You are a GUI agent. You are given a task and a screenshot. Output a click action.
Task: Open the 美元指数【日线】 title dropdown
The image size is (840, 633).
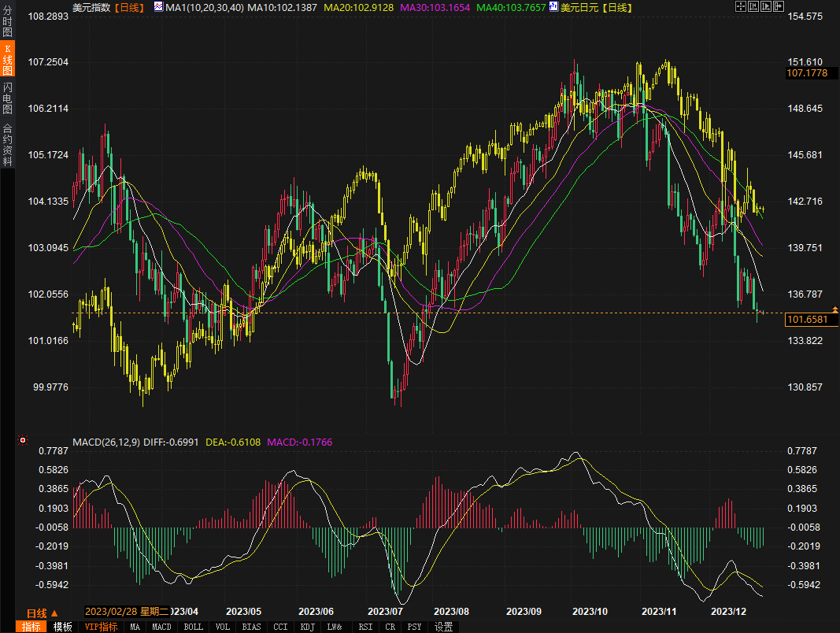click(106, 7)
